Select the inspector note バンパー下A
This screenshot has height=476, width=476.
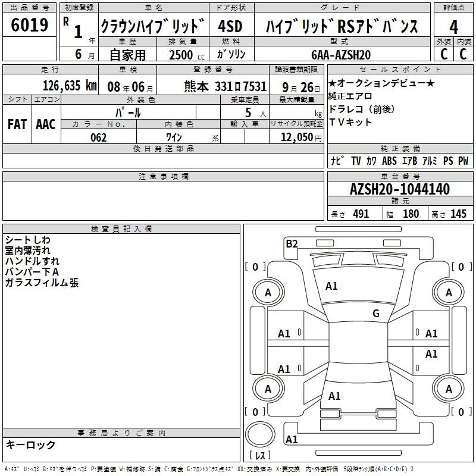[32, 272]
